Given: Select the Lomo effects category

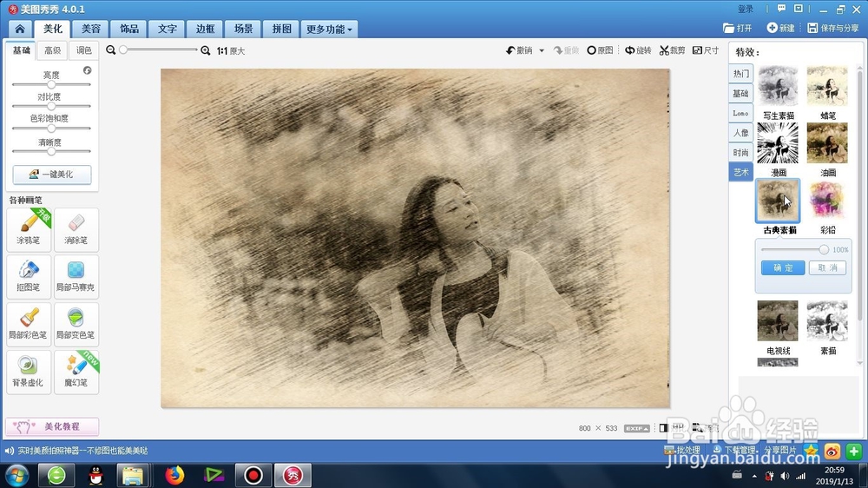Looking at the screenshot, I should tap(740, 113).
